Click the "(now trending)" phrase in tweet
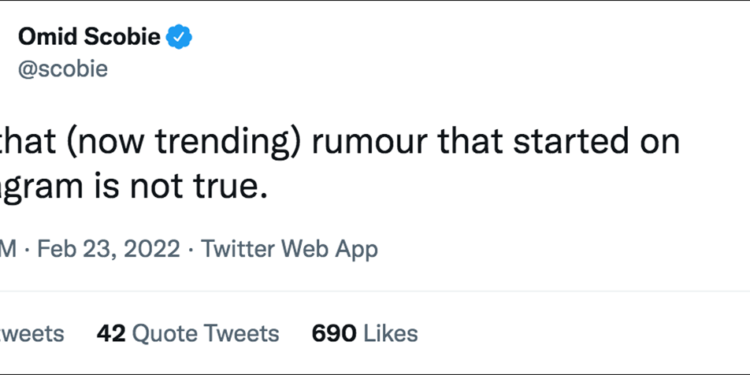Viewport: 750px width, 375px height. [x=182, y=144]
